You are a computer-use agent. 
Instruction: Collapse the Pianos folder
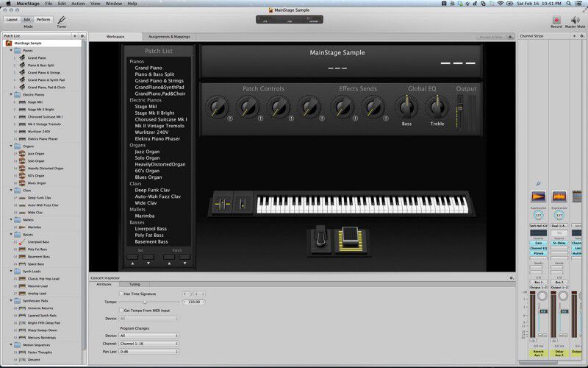(x=11, y=50)
